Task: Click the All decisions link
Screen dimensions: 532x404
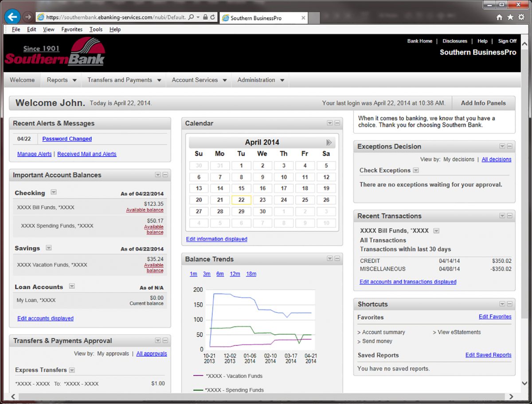Action: [497, 159]
